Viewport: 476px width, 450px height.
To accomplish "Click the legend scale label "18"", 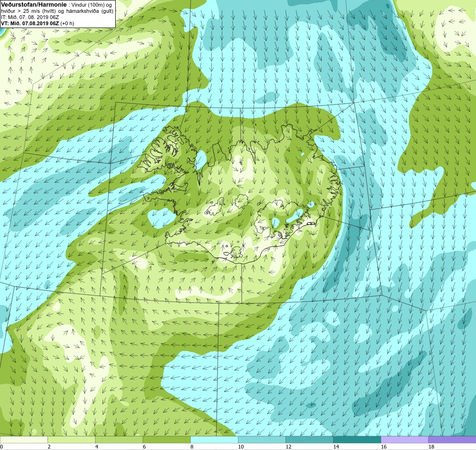I will click(431, 447).
